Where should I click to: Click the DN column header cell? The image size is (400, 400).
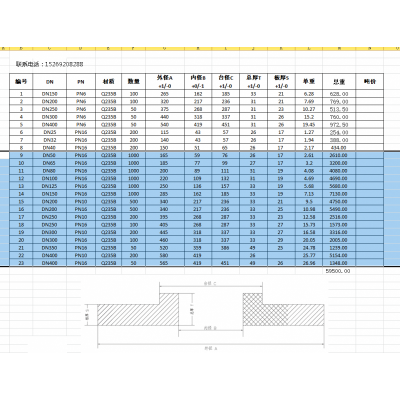(50, 82)
